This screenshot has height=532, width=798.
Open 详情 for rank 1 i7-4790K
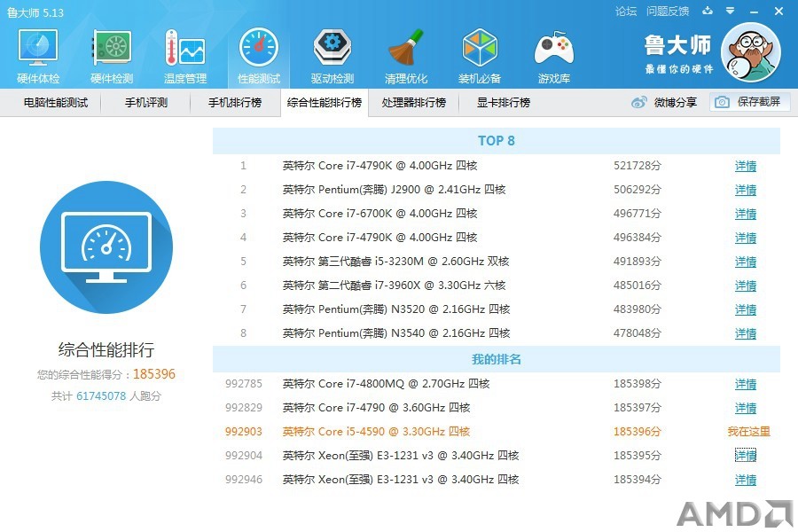click(746, 166)
